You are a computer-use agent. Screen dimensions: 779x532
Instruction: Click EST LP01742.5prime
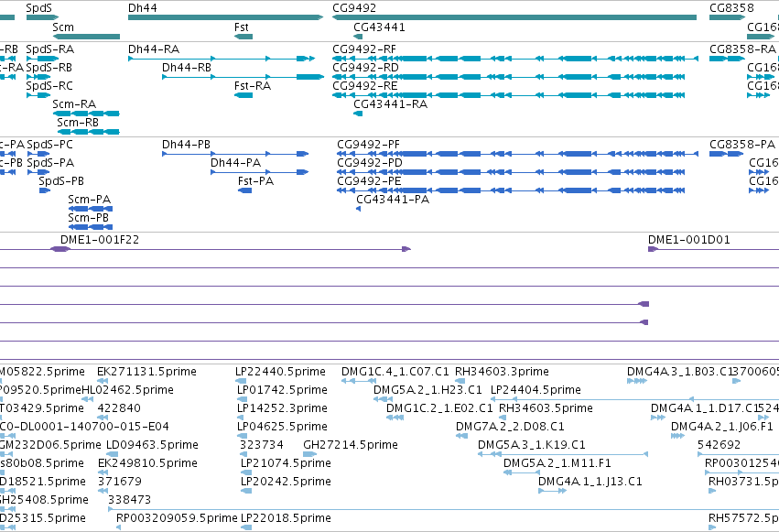click(243, 399)
